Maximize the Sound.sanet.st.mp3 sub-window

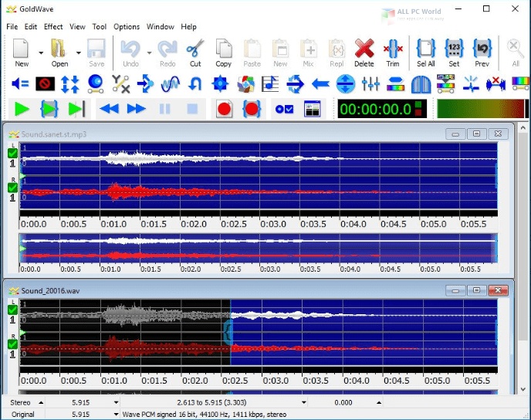pos(476,134)
